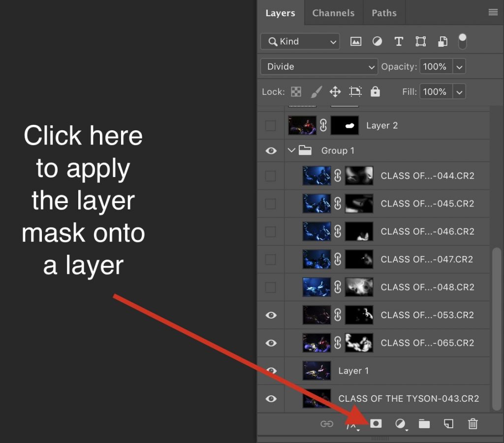Unlink mask on CLASS OF...-046.CR2 layer
The image size is (504, 443).
(x=338, y=231)
